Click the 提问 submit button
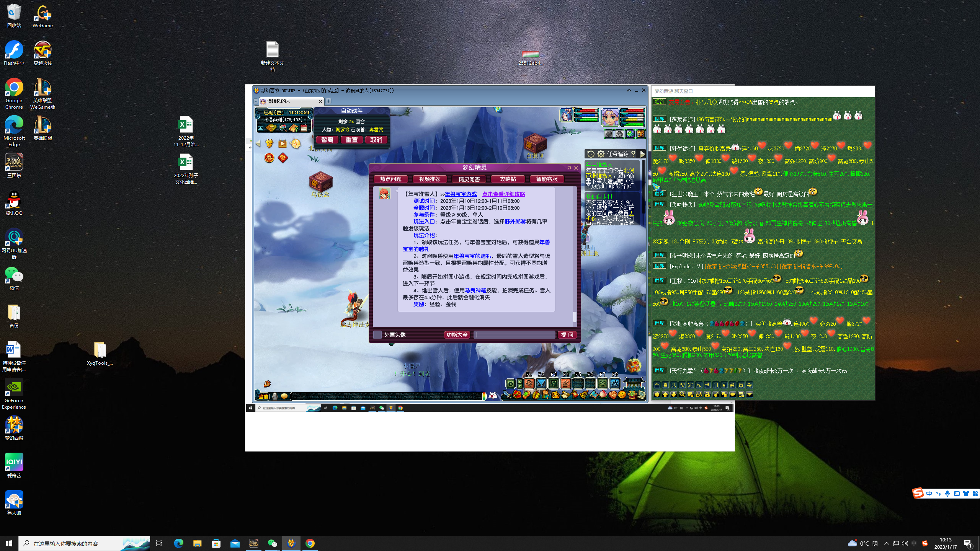 tap(567, 335)
